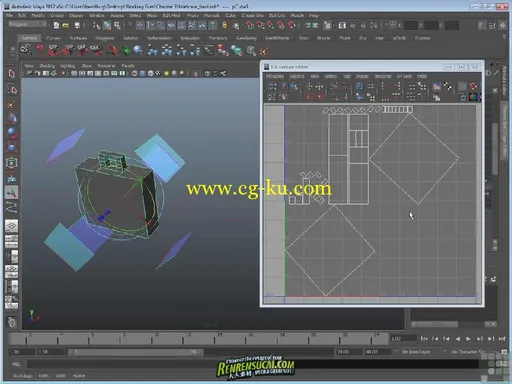The height and width of the screenshot is (384, 512).
Task: Click the red rotate UVs icon in UV editor
Action: coord(309,97)
